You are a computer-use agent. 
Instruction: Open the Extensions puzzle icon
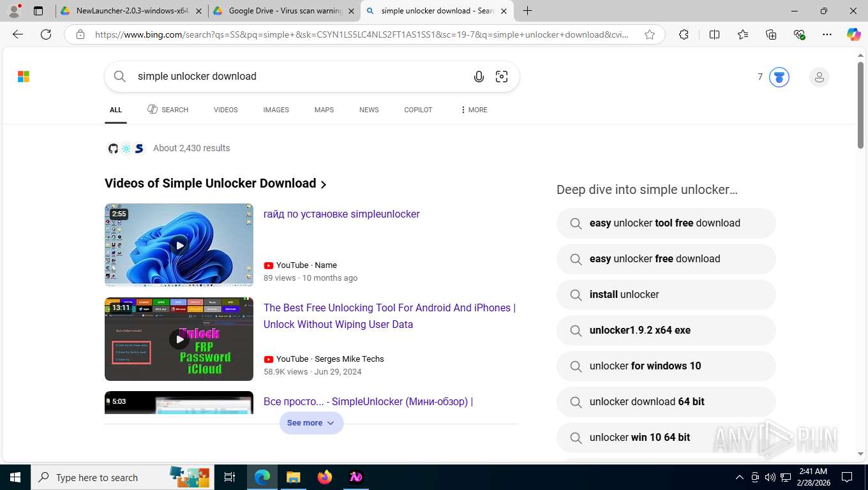click(x=684, y=34)
